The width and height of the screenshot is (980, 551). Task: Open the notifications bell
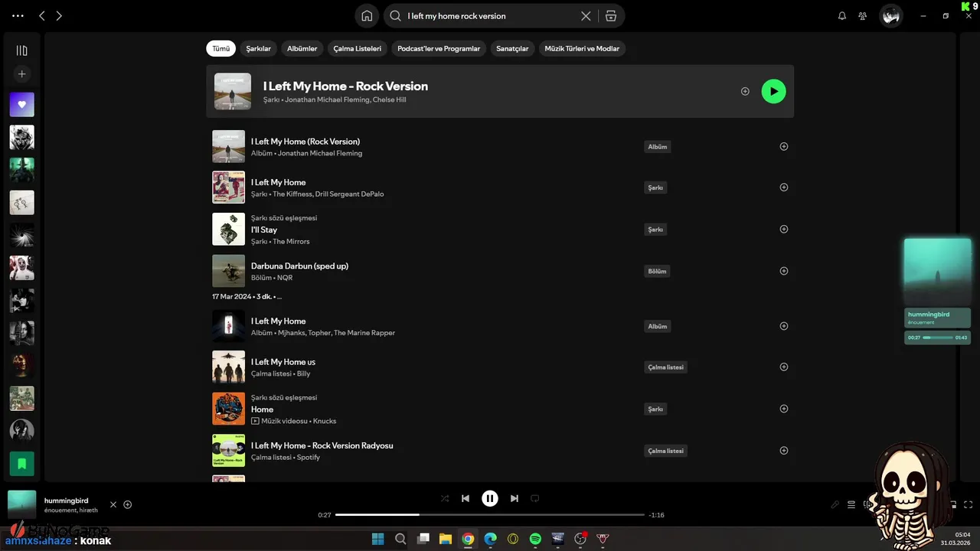click(x=842, y=16)
